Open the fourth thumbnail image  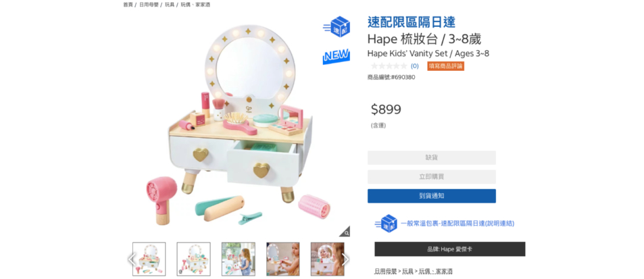[283, 259]
